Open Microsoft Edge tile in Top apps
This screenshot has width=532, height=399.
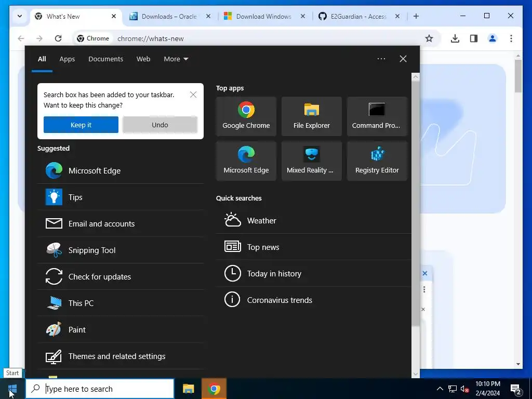(x=246, y=161)
